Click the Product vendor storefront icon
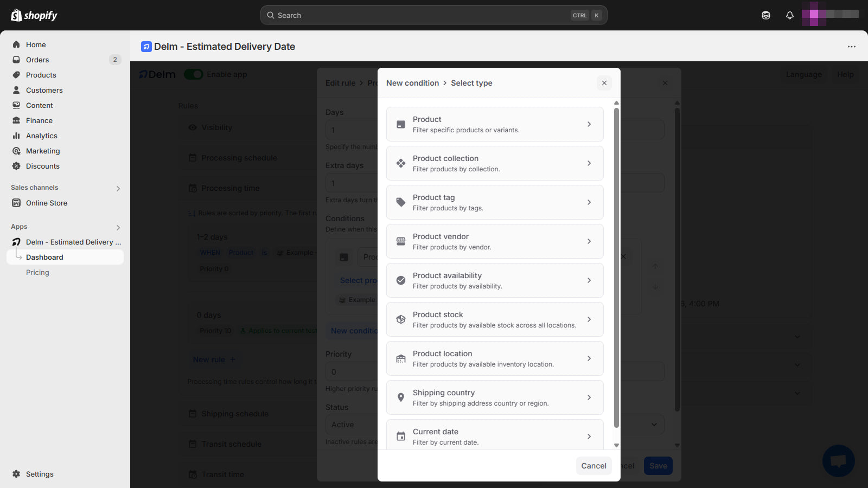The height and width of the screenshot is (488, 868). pos(401,241)
